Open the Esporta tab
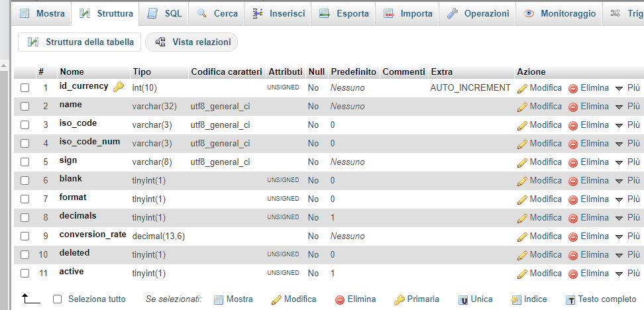 click(344, 13)
